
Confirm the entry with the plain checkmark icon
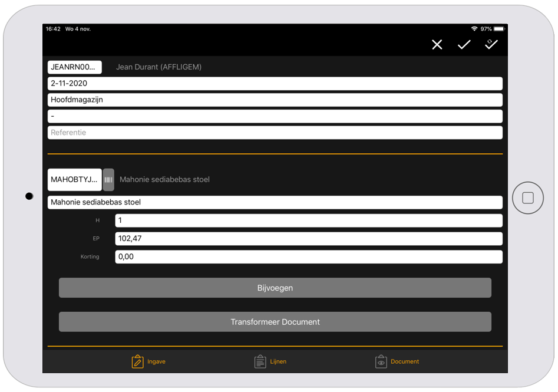point(464,45)
